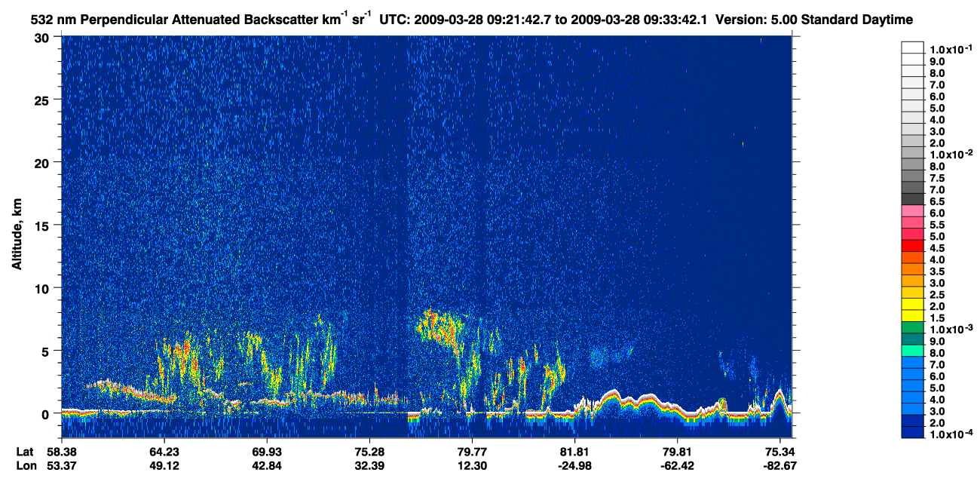Click the latitude value 79.81
980x503 pixels.
pos(677,452)
